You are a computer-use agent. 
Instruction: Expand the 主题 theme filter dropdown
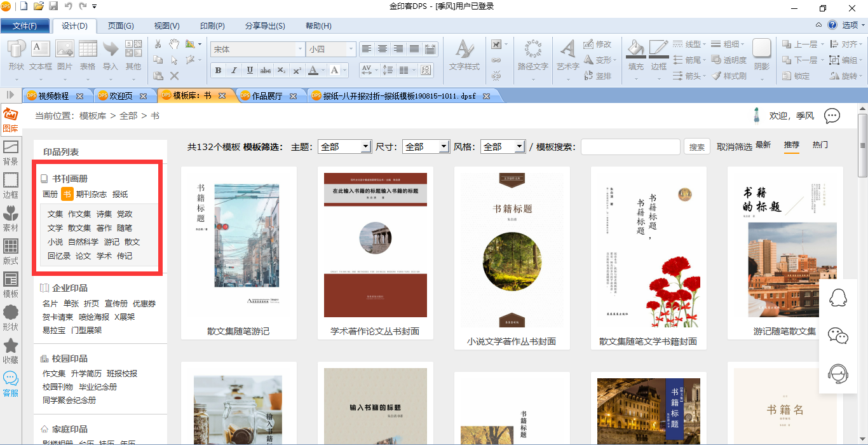[365, 146]
